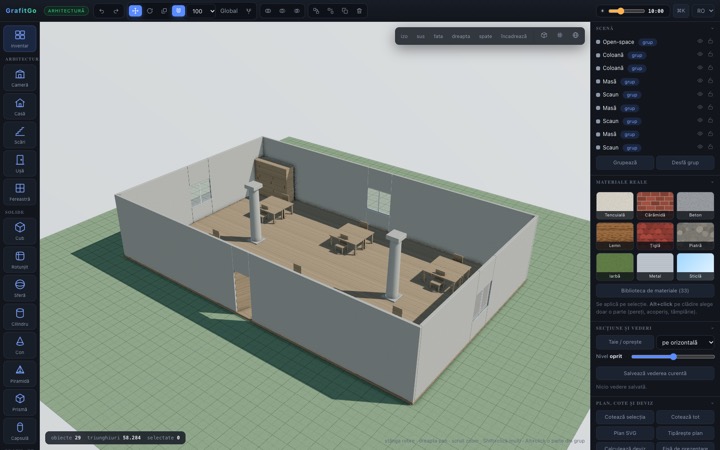This screenshot has height=450, width=720.
Task: Redo the last undone action
Action: point(116,11)
